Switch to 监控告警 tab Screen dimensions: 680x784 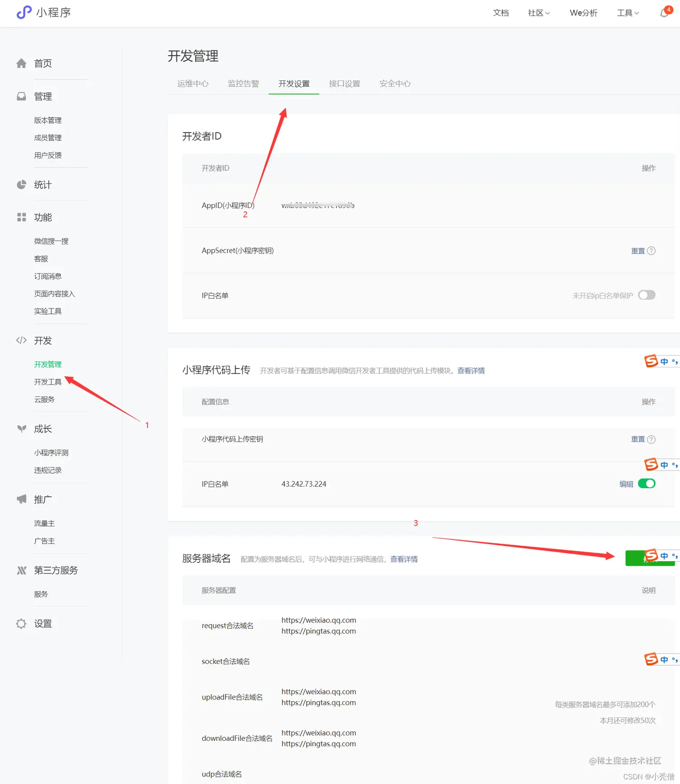(x=243, y=84)
